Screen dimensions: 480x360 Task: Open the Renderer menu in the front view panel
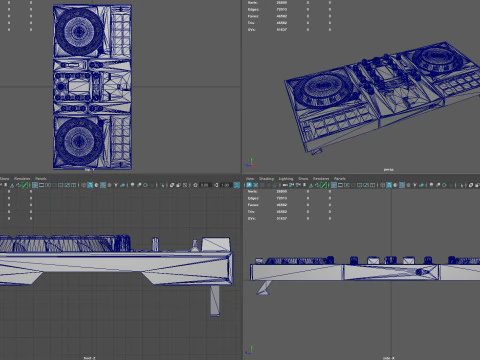click(x=22, y=179)
